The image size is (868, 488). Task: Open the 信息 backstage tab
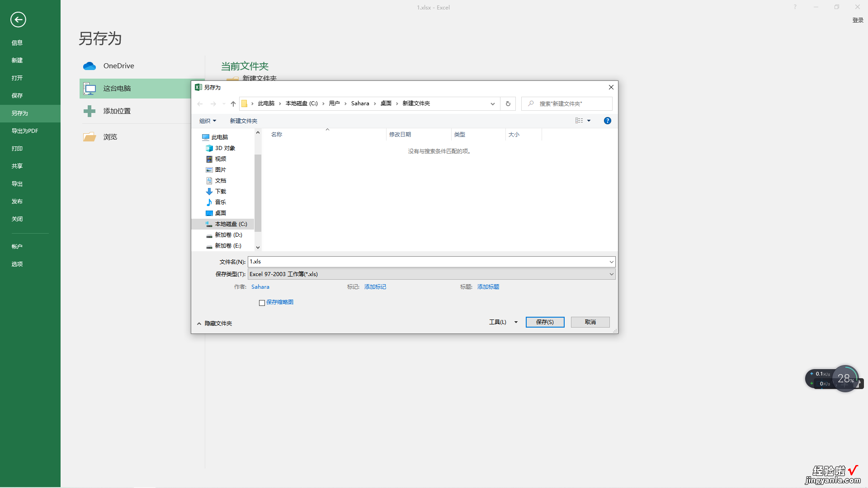pos(17,43)
